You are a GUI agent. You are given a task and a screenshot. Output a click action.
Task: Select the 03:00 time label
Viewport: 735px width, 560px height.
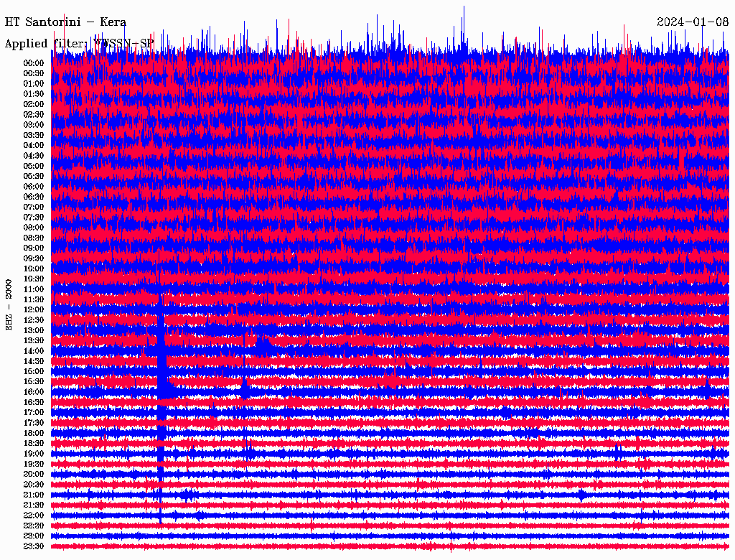(x=34, y=125)
